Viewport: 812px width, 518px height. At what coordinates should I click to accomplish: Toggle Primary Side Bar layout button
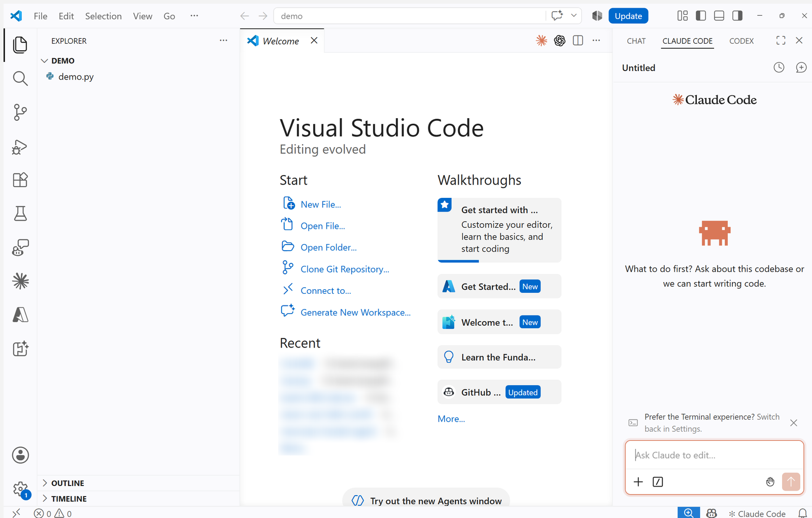(701, 16)
